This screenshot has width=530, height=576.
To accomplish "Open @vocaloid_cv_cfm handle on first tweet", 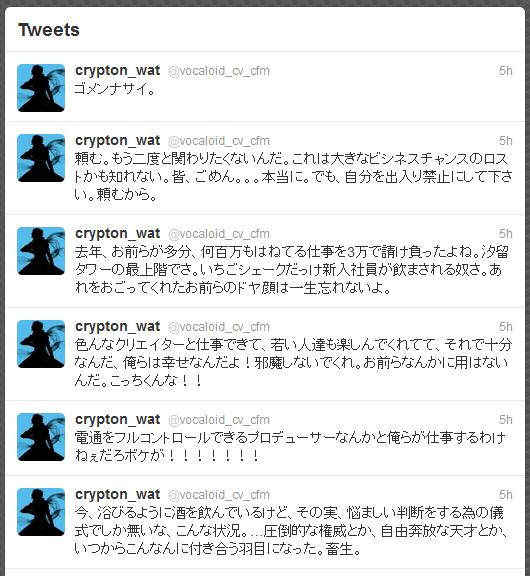I will point(219,71).
